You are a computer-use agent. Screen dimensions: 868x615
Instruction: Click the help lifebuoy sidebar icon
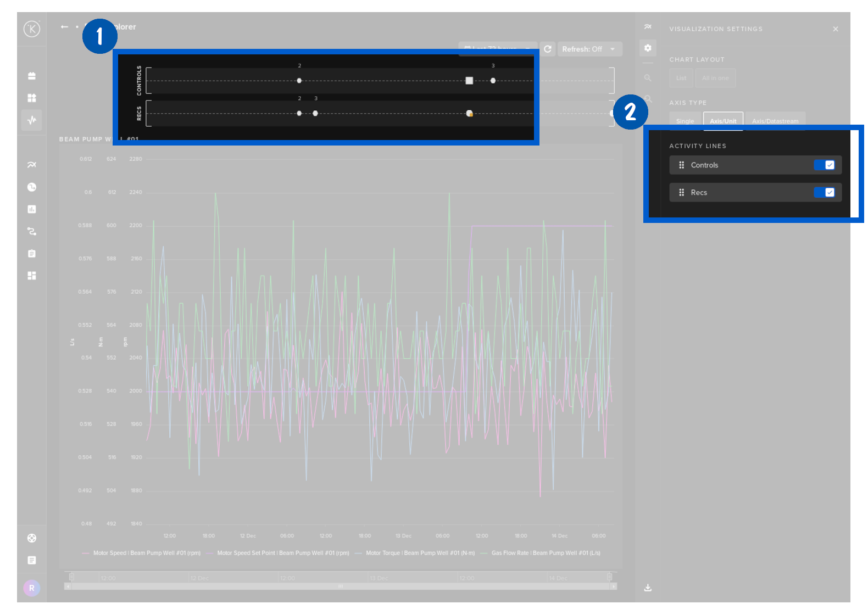[32, 538]
